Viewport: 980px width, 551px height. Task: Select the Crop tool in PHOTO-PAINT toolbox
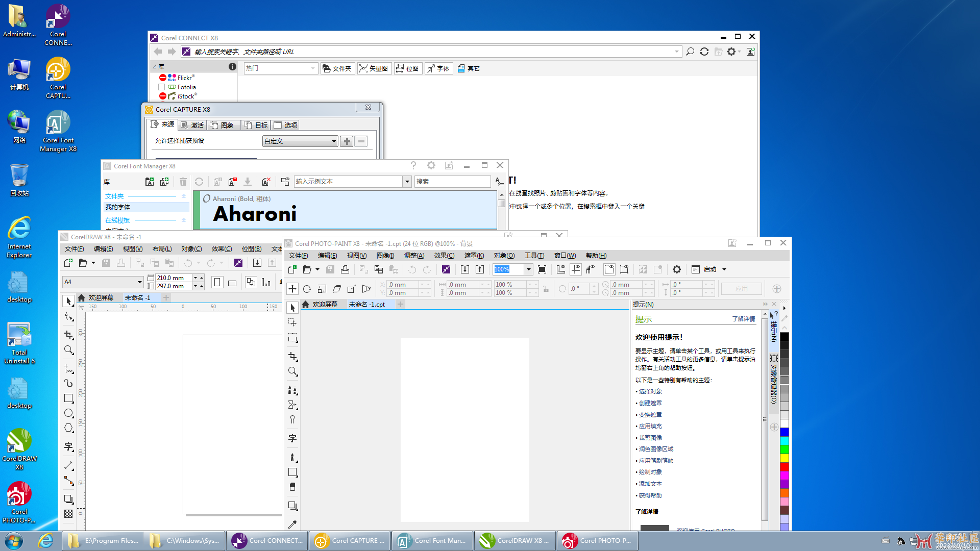(x=292, y=356)
